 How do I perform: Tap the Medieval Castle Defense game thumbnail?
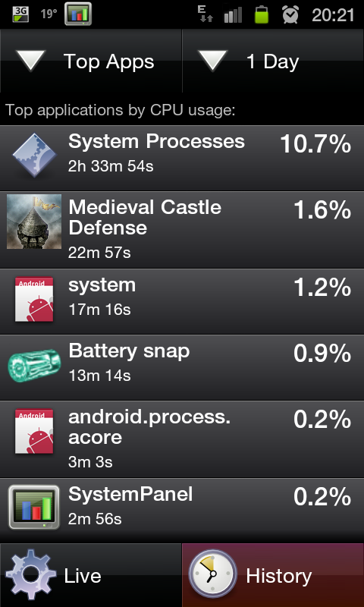click(x=34, y=222)
